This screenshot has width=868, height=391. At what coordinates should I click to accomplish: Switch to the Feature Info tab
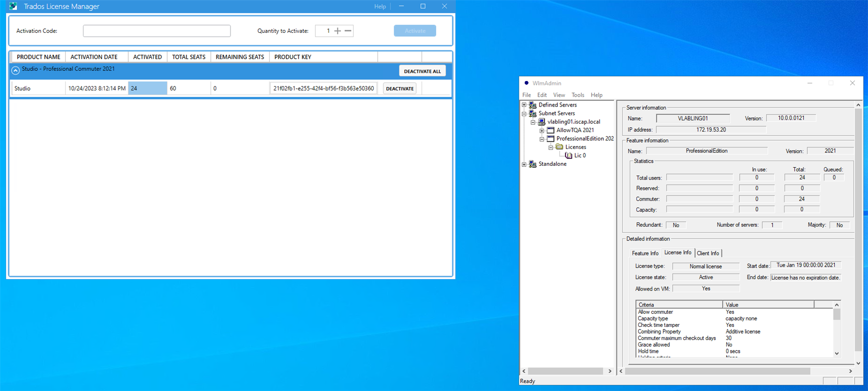[x=645, y=253]
